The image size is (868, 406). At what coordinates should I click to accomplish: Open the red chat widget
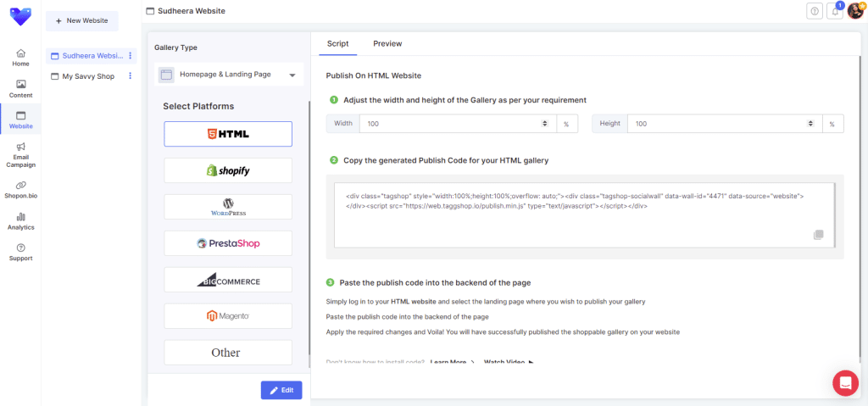pos(845,383)
